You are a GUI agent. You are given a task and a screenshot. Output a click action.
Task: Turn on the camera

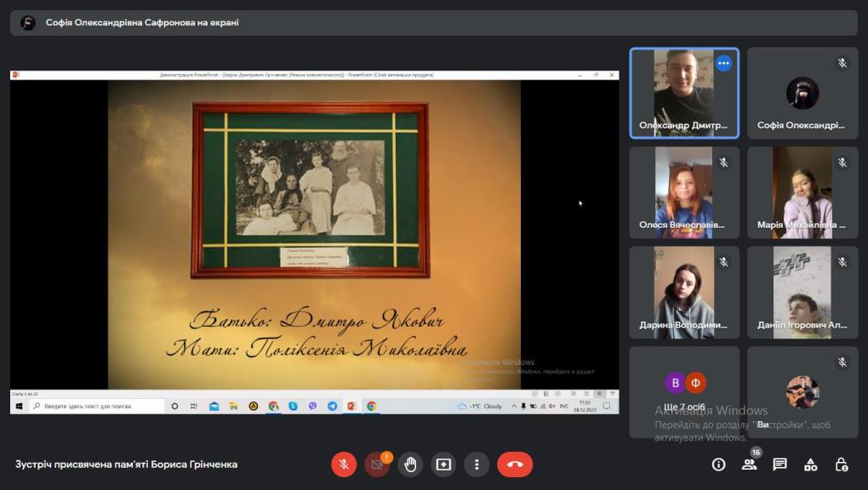[377, 464]
